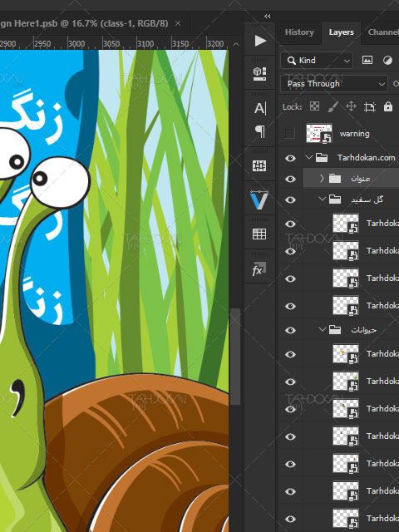Collapse the گل سفید folder group
This screenshot has width=399, height=532.
pyautogui.click(x=323, y=199)
